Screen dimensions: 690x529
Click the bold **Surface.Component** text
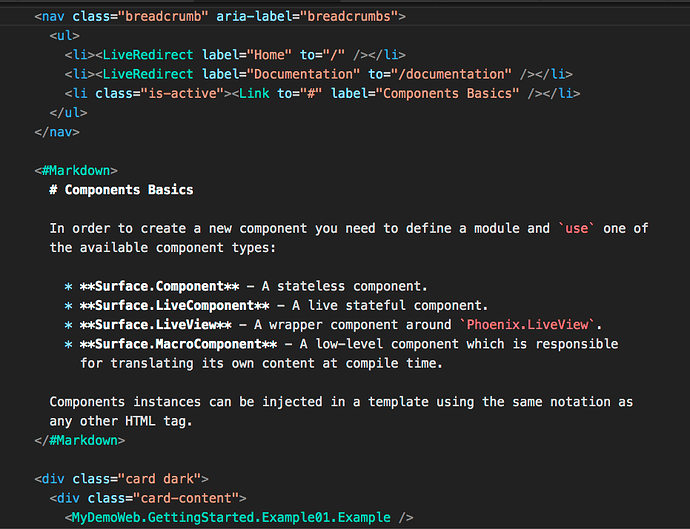(160, 286)
